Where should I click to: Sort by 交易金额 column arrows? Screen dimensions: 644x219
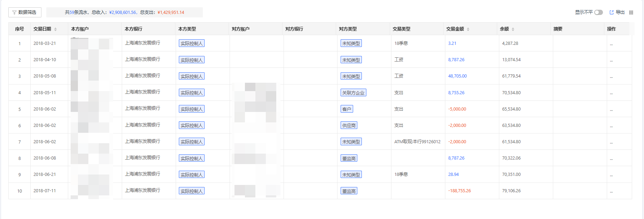coord(468,29)
